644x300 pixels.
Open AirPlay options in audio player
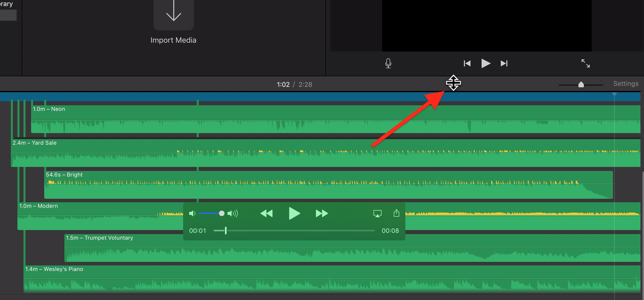377,213
